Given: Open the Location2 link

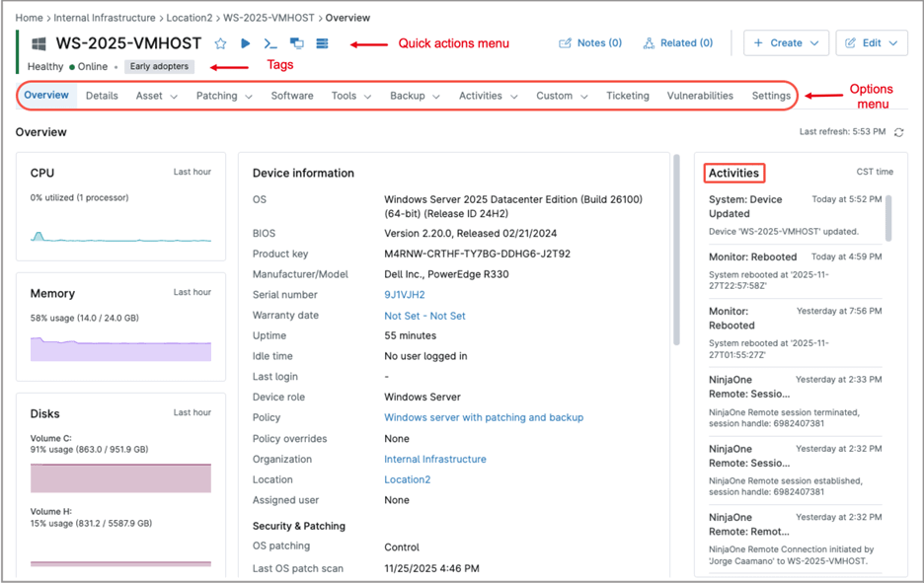Looking at the screenshot, I should (x=408, y=478).
